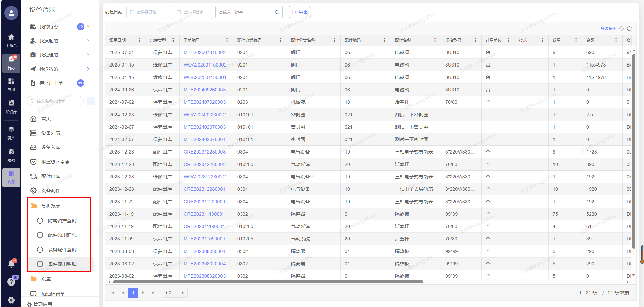644x307 pixels.
Task: Open 设备列表 in the side menu
Action: (51, 133)
